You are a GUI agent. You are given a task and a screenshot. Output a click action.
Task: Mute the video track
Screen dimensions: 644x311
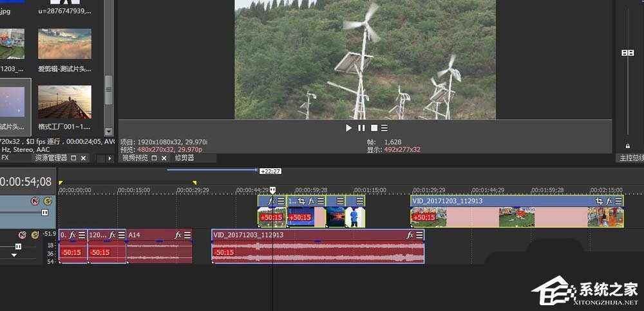(x=36, y=201)
